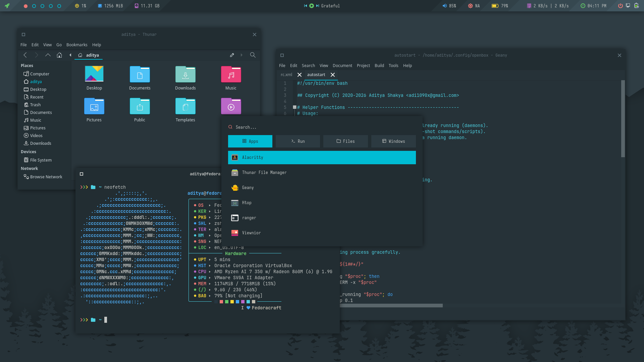Screen dimensions: 644x362
Task: Click the Home icon in Thunar's toolbar
Action: click(59, 55)
